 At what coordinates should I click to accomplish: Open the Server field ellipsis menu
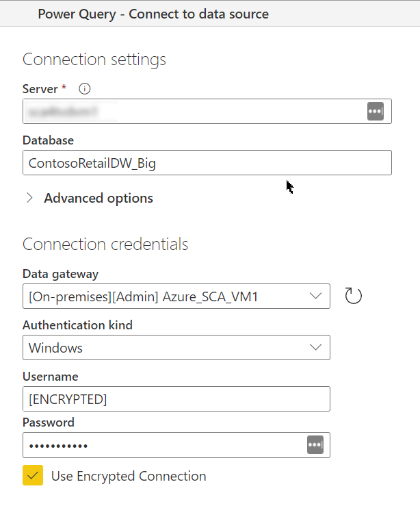(375, 112)
